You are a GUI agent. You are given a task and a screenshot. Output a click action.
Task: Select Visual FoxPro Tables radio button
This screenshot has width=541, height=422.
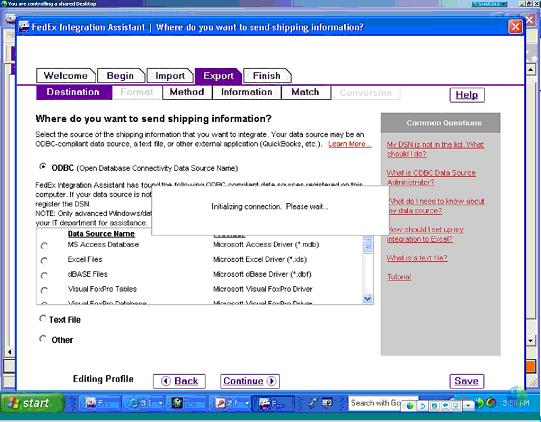[44, 291]
